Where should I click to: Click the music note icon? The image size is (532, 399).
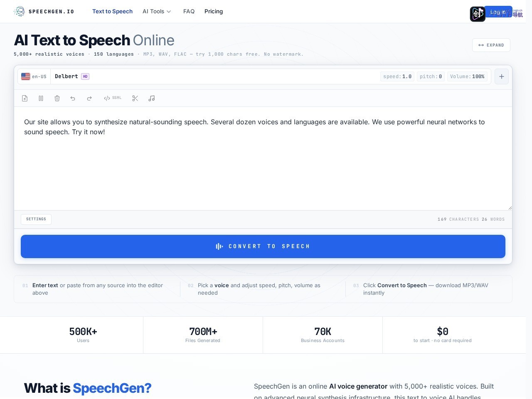pyautogui.click(x=152, y=99)
